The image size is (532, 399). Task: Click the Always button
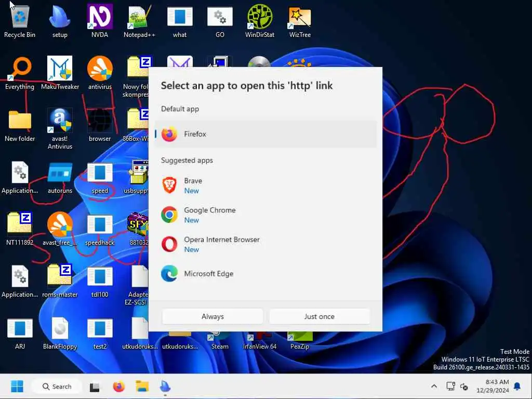click(212, 316)
